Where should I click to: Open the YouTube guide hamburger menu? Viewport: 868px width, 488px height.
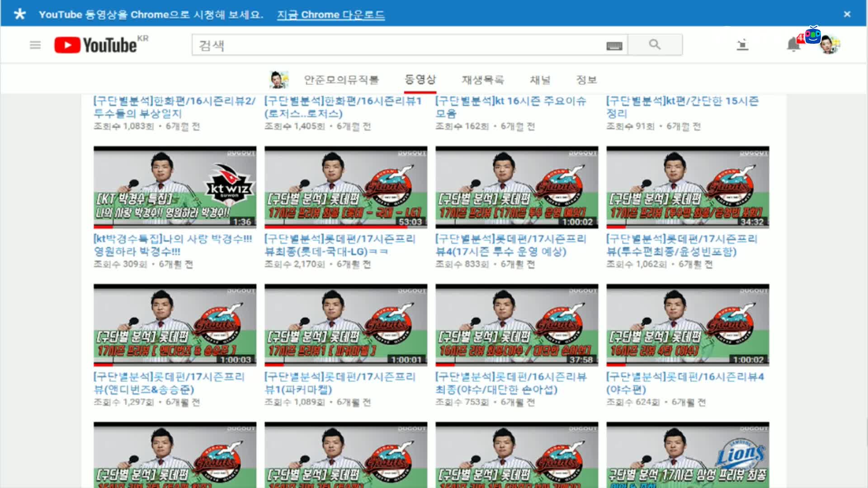pyautogui.click(x=35, y=45)
